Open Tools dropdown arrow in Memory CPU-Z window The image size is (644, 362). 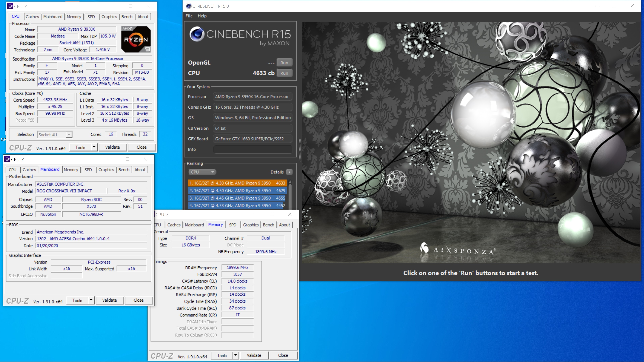[235, 355]
